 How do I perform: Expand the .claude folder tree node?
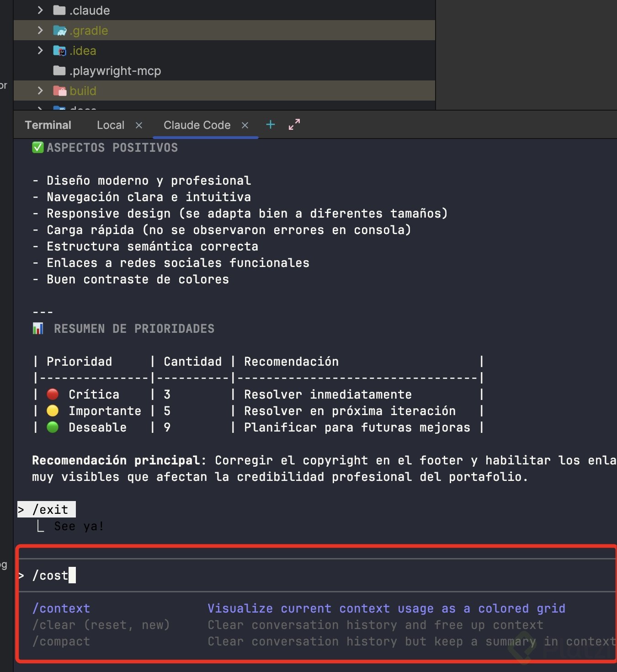pyautogui.click(x=40, y=10)
